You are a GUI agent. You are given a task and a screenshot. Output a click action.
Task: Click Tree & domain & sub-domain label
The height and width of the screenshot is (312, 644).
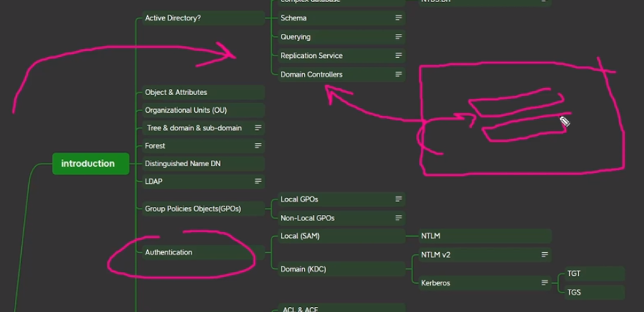coord(194,128)
